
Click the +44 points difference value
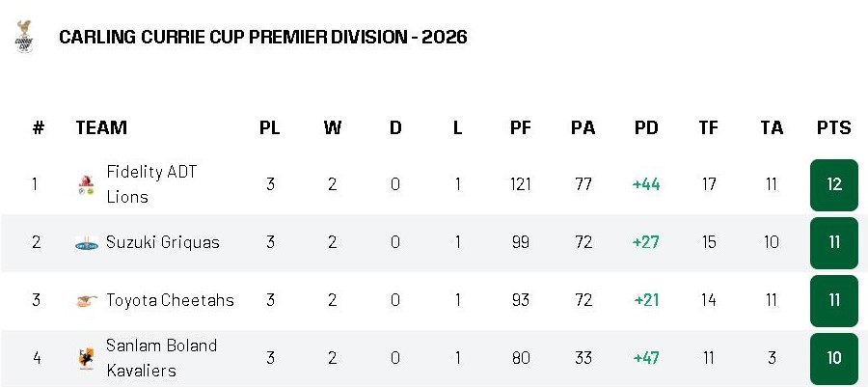[646, 184]
